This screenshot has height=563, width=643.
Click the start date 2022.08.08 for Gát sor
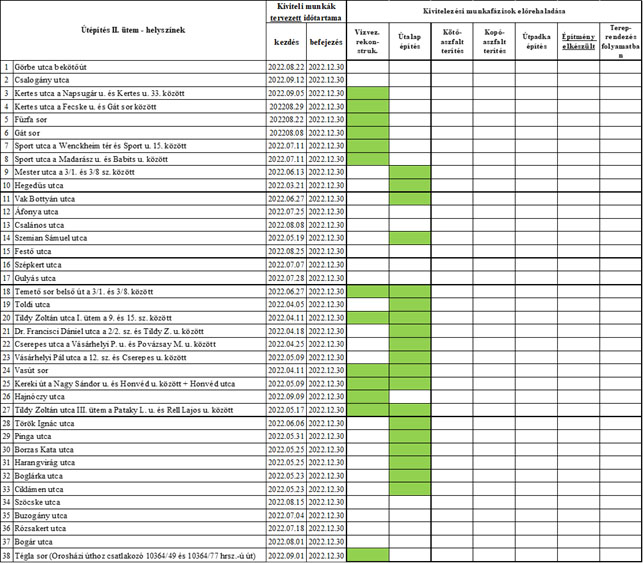pos(285,132)
